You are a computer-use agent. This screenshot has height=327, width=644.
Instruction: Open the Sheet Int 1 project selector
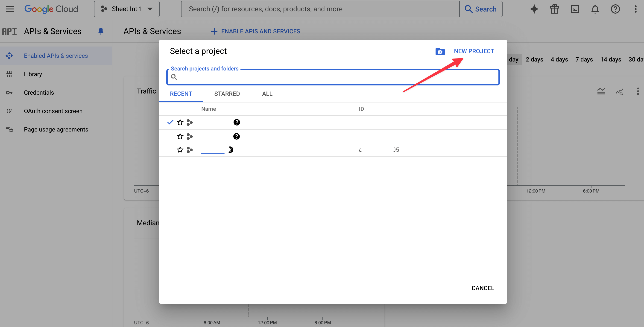126,9
